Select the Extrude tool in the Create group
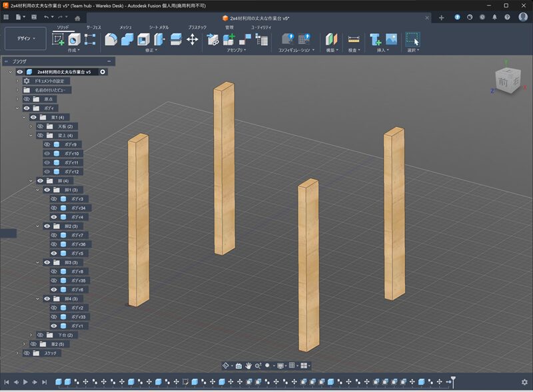Screen dimensions: 533x392 [x=74, y=39]
